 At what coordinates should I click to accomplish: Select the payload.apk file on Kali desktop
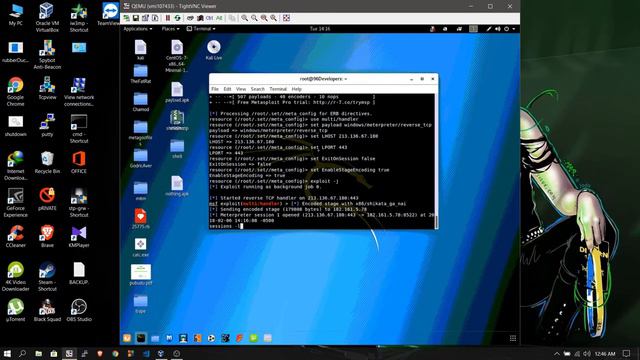pos(177,92)
